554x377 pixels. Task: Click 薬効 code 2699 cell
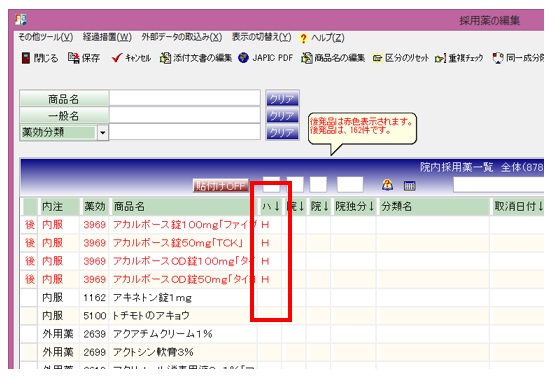pos(94,352)
